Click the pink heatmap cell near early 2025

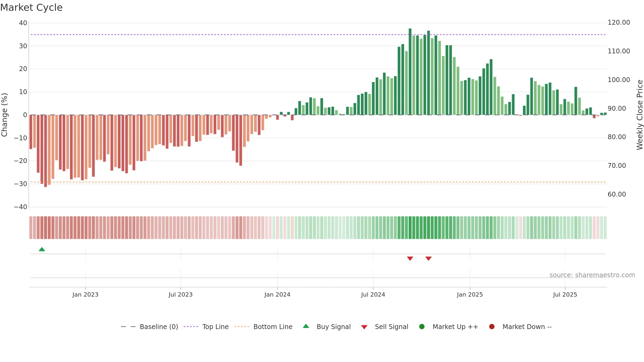pos(521,228)
